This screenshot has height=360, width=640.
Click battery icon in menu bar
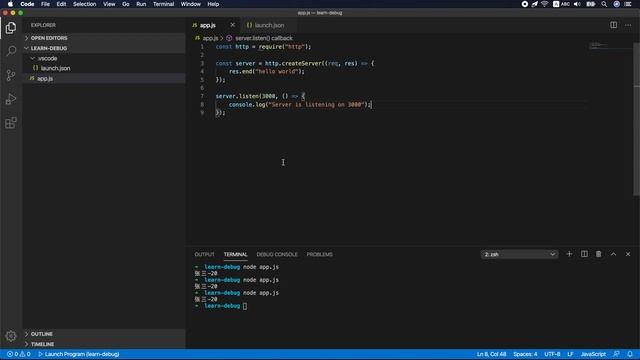click(x=591, y=4)
